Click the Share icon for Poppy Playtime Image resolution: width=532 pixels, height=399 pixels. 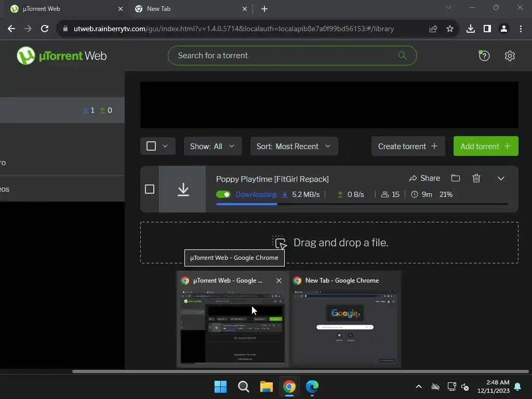[424, 178]
